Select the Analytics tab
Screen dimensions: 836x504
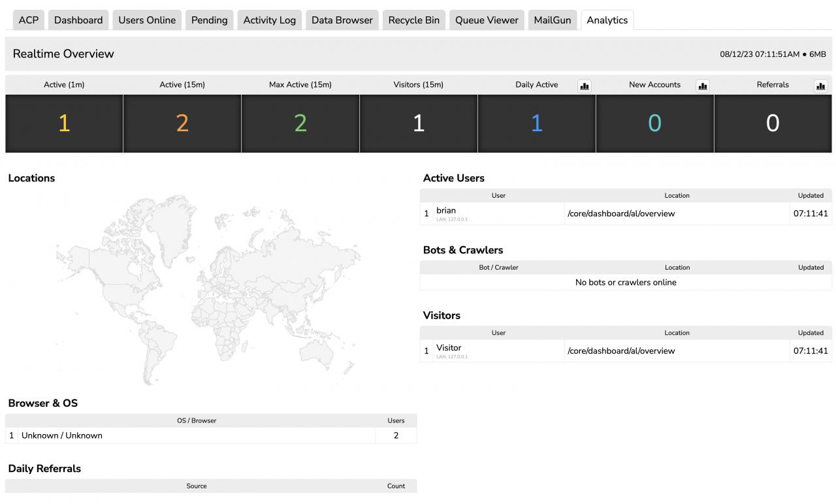[x=607, y=20]
